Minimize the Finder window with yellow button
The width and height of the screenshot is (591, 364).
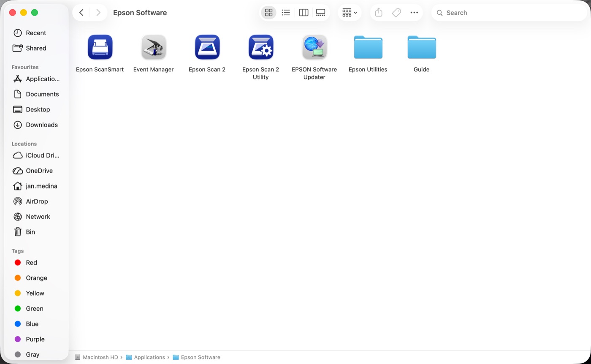[x=24, y=13]
